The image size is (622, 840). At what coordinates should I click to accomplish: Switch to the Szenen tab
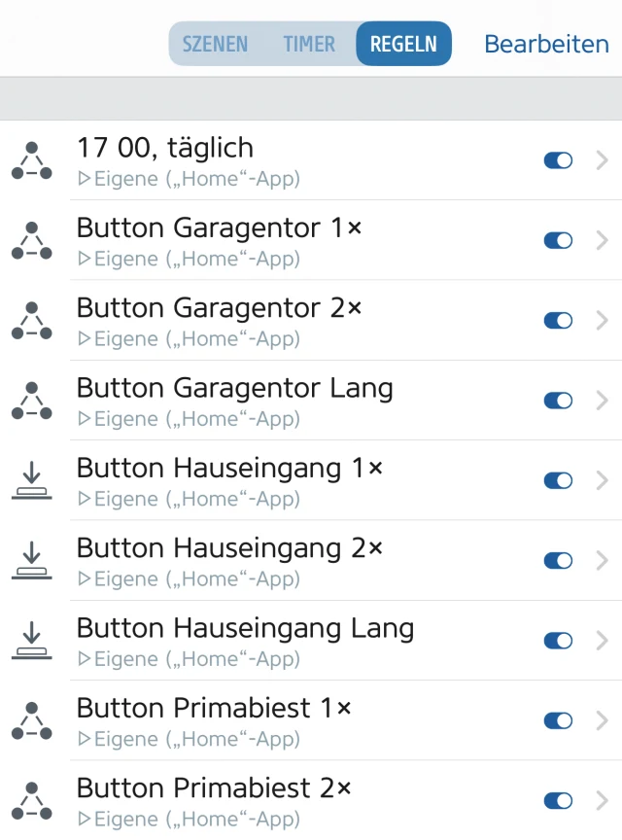(x=215, y=44)
